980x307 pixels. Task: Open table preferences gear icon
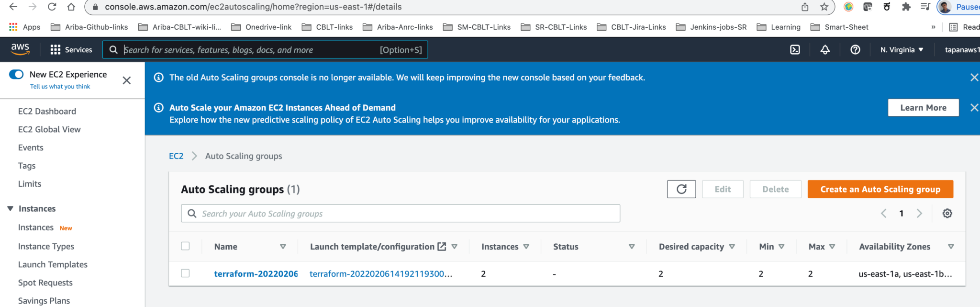click(947, 214)
